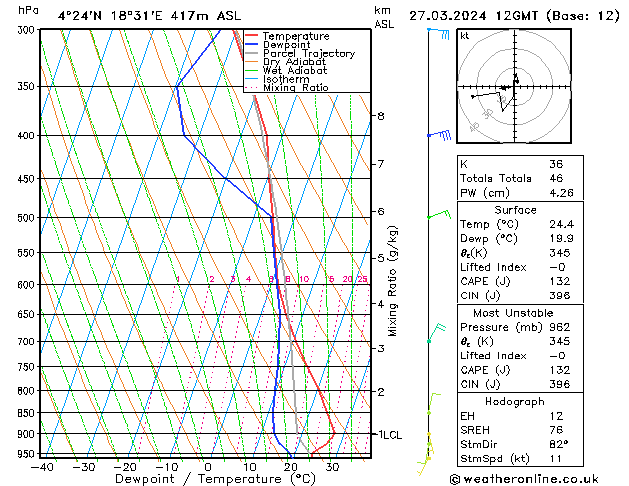Click the 950 hPa pressure axis label

click(28, 454)
